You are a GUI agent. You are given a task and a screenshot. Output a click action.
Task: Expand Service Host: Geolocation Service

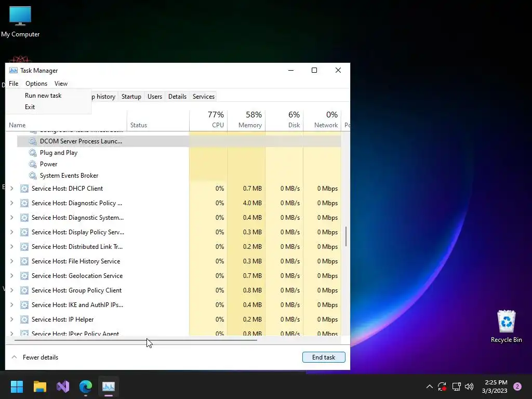12,276
